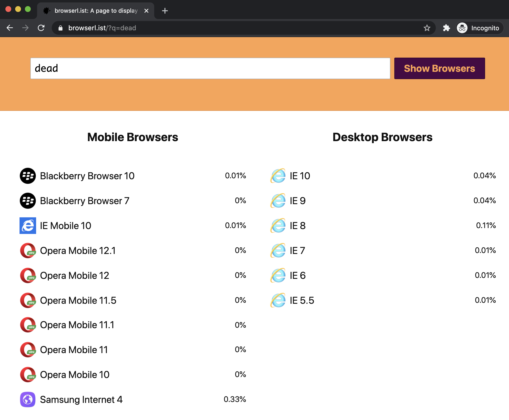Click the 'IE 6' label
Screen dimensions: 509x420
pos(298,275)
